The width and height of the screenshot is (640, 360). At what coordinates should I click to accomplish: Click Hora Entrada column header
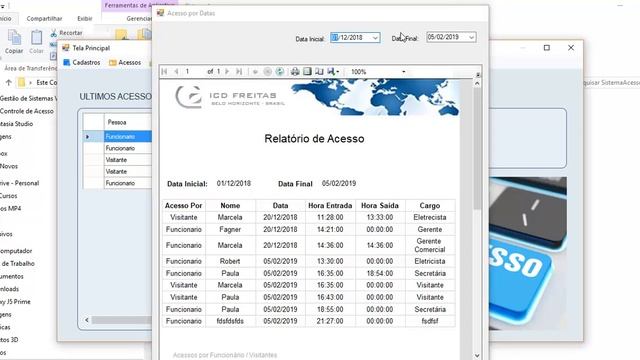330,206
